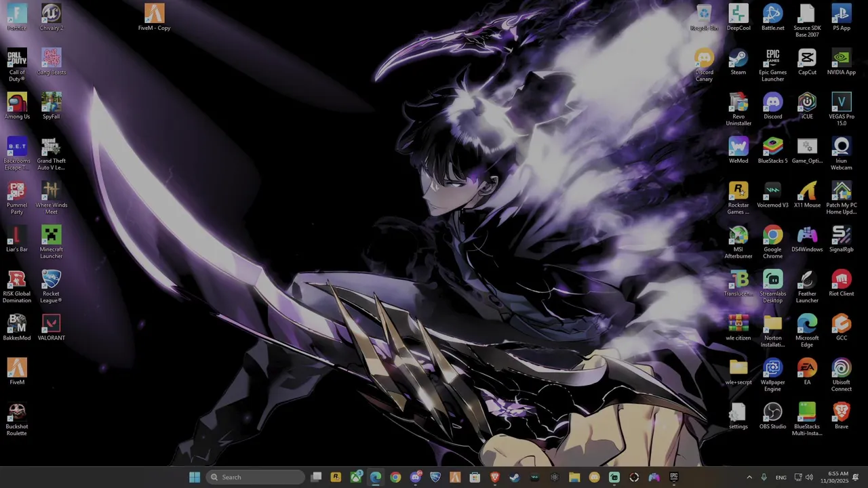Click the Streamlabs Desktop icon

tap(773, 286)
